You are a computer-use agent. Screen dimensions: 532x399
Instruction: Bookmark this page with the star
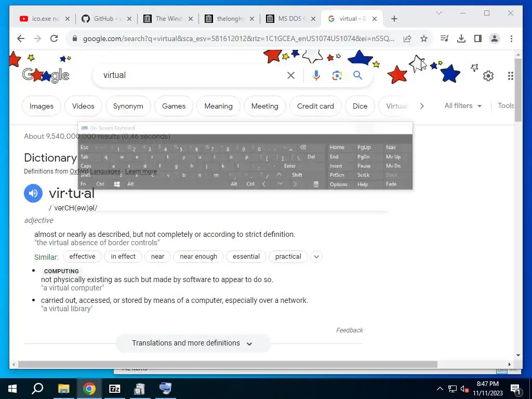424,38
